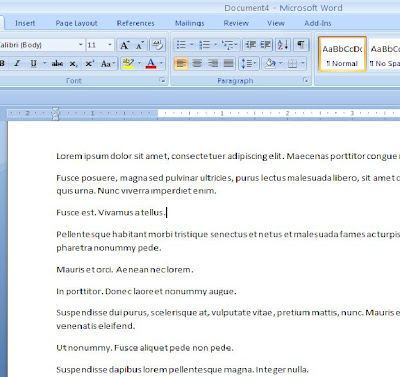400x377 pixels.
Task: Click the Borders icon
Action: [292, 63]
